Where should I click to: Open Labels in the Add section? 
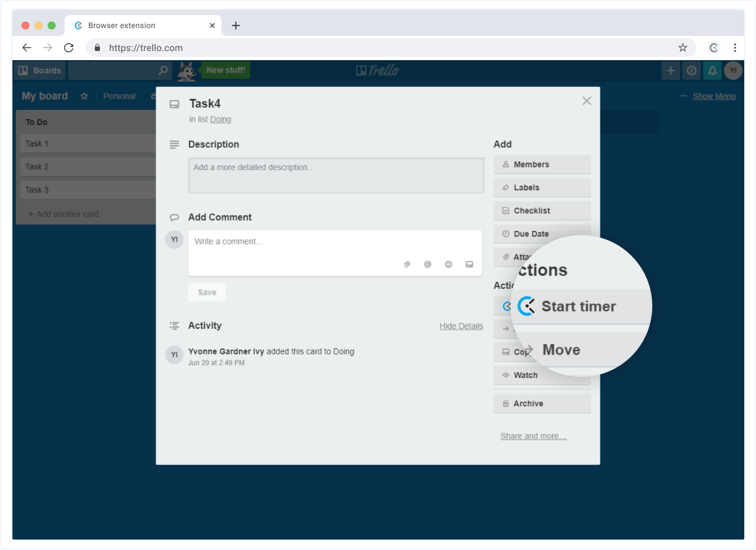coord(542,188)
